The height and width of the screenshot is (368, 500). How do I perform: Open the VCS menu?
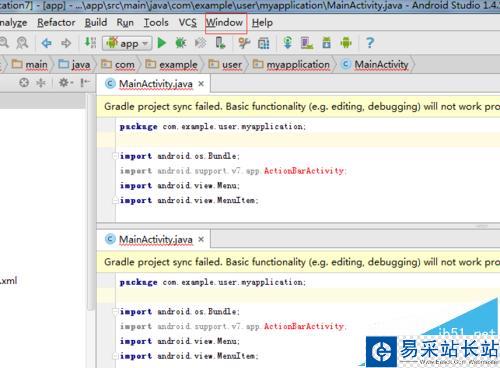[x=188, y=23]
